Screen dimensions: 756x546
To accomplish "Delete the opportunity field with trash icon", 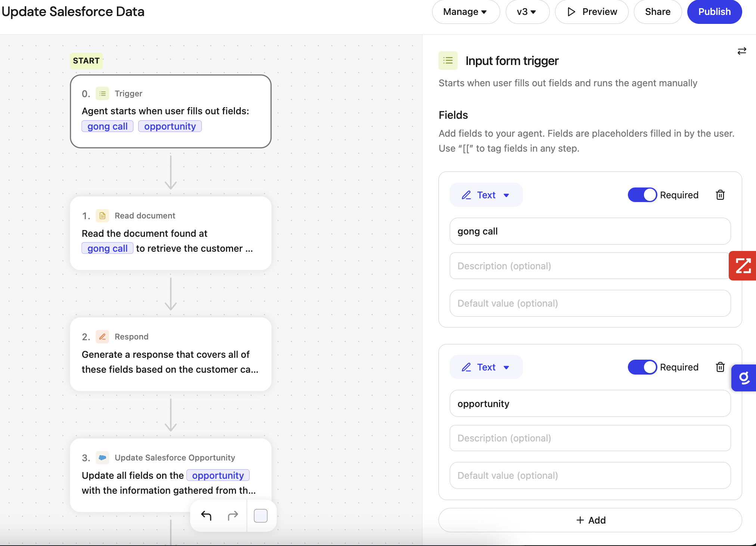I will [x=720, y=367].
